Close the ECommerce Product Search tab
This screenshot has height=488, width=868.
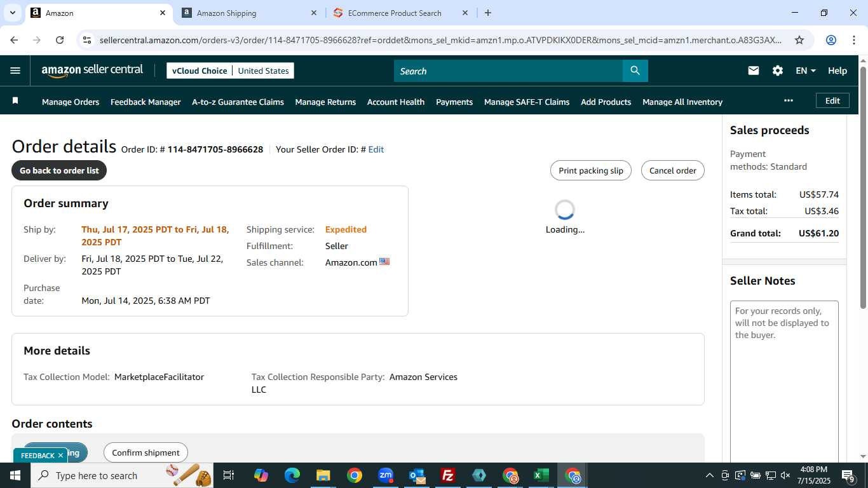coord(465,13)
